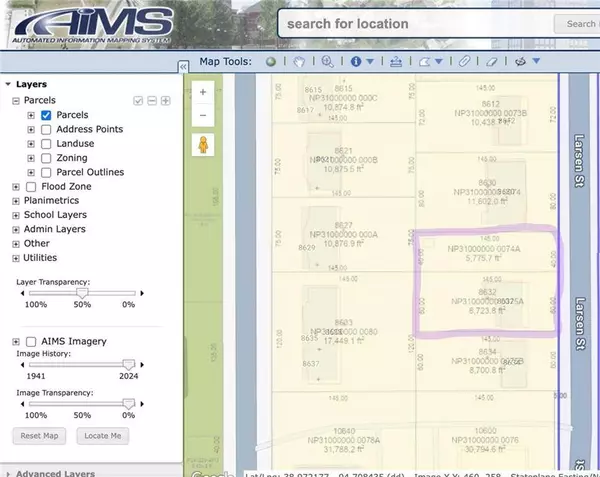Collapse the side panel with double-arrow
This screenshot has width=600, height=477.
pyautogui.click(x=183, y=66)
